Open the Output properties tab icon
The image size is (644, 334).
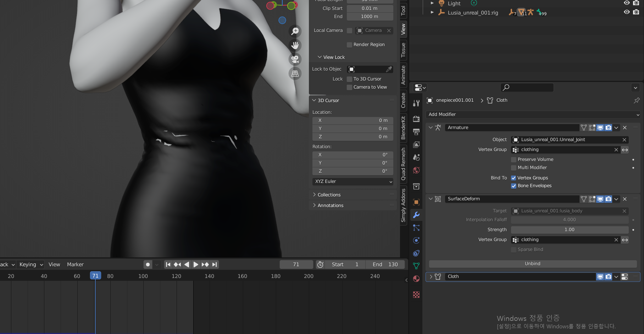click(x=416, y=132)
